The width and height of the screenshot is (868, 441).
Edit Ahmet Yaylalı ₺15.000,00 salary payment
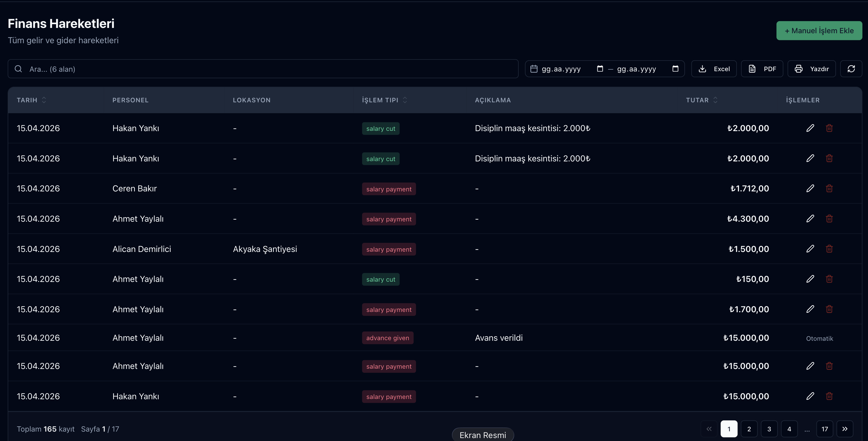810,366
